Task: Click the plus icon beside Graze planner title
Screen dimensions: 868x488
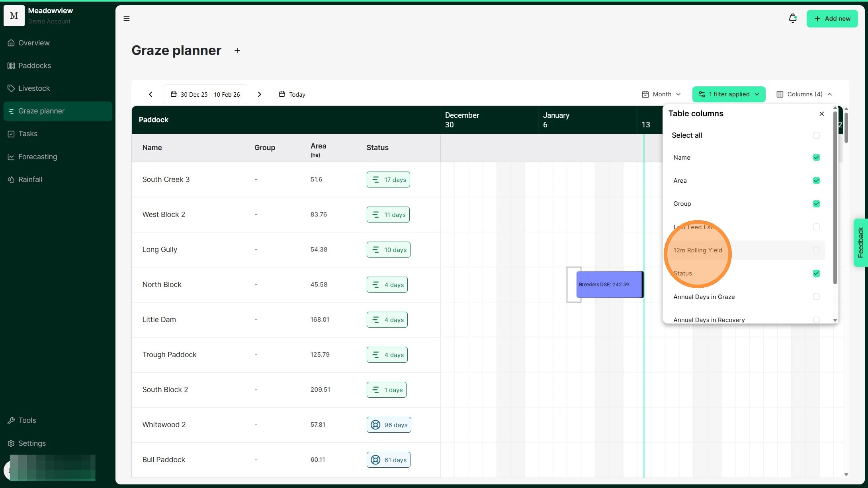Action: (x=237, y=51)
